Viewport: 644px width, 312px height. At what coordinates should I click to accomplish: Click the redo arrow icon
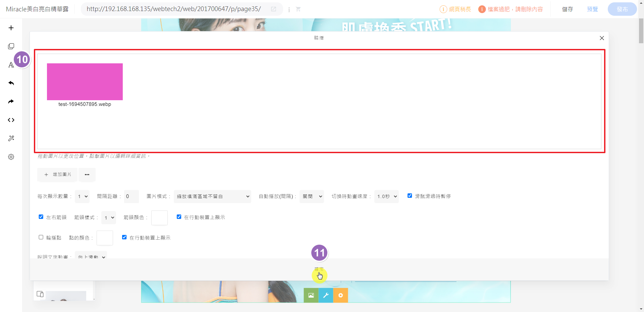click(x=11, y=102)
